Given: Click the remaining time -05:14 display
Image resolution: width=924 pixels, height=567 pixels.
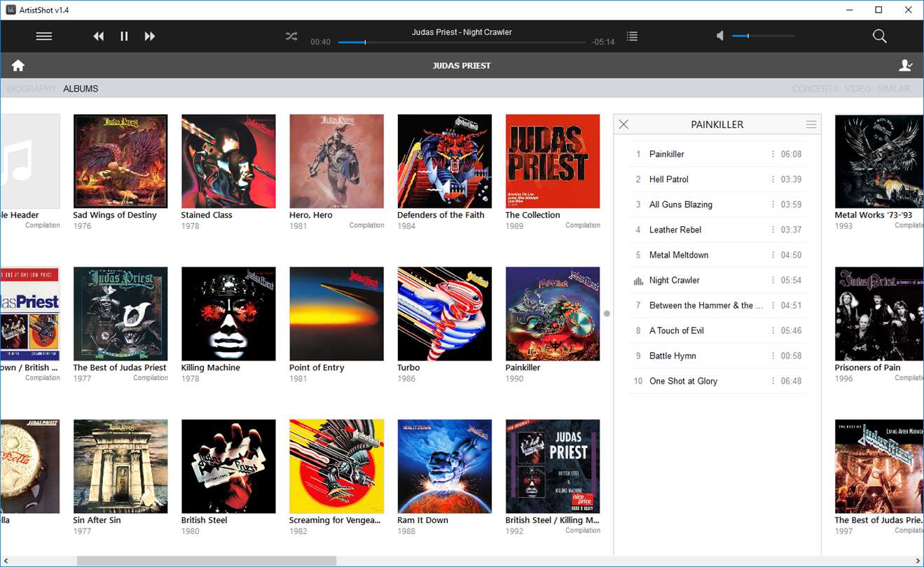Looking at the screenshot, I should (x=603, y=42).
